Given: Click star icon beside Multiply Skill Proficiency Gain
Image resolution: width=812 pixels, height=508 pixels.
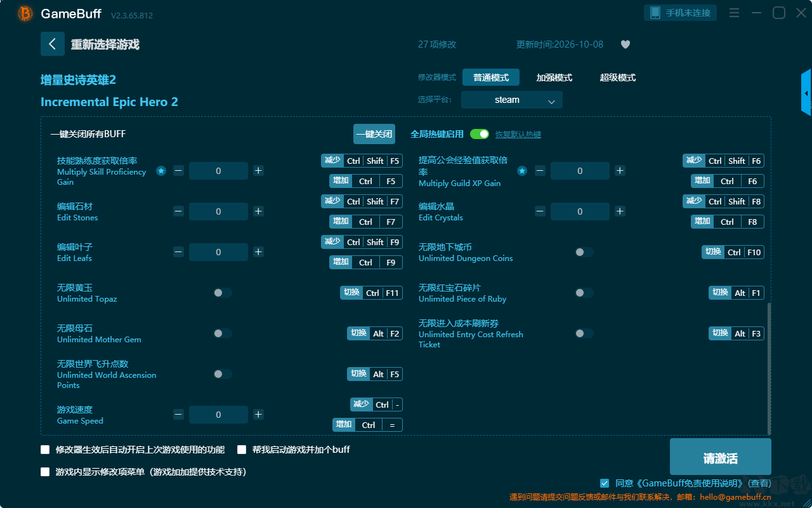Looking at the screenshot, I should [x=161, y=171].
